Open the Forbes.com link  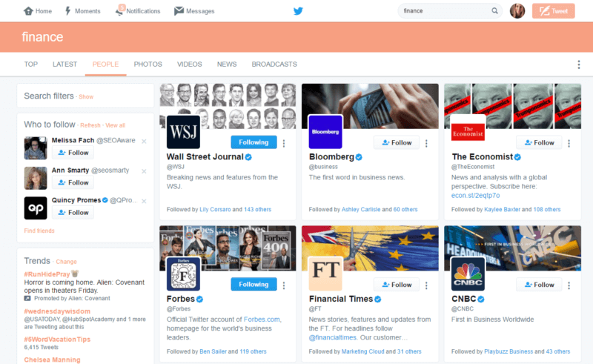[262, 320]
